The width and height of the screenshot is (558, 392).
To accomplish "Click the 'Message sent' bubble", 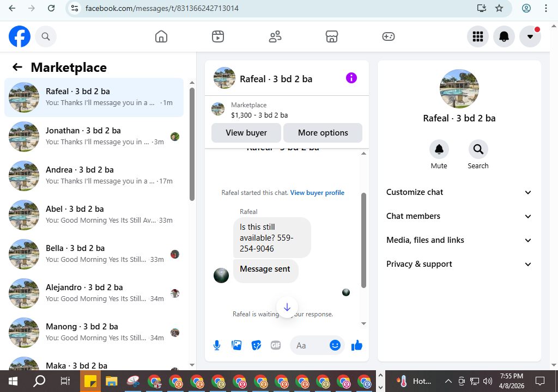I will click(265, 272).
